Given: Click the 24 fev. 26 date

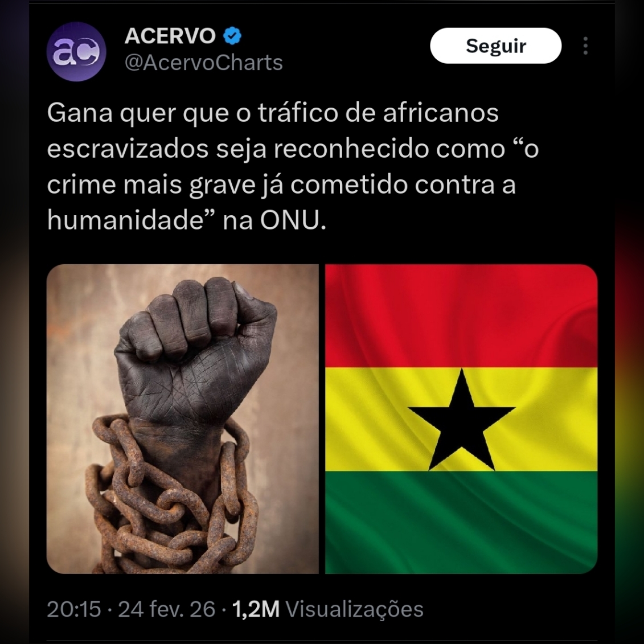Looking at the screenshot, I should tap(167, 609).
